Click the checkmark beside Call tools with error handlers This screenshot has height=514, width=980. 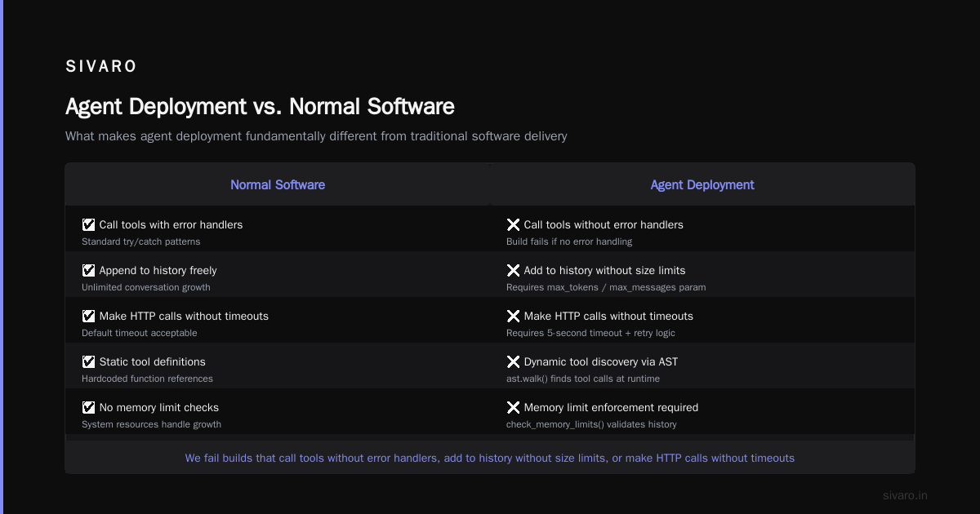point(88,224)
